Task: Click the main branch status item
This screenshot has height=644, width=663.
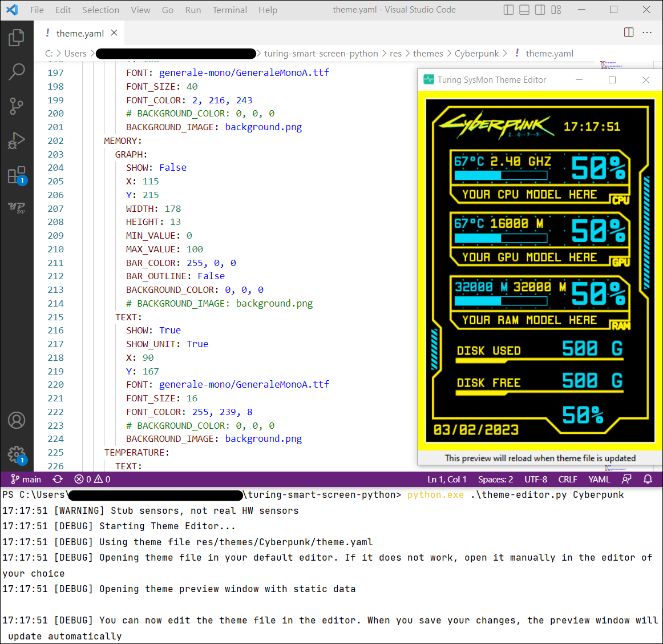Action: click(x=26, y=479)
